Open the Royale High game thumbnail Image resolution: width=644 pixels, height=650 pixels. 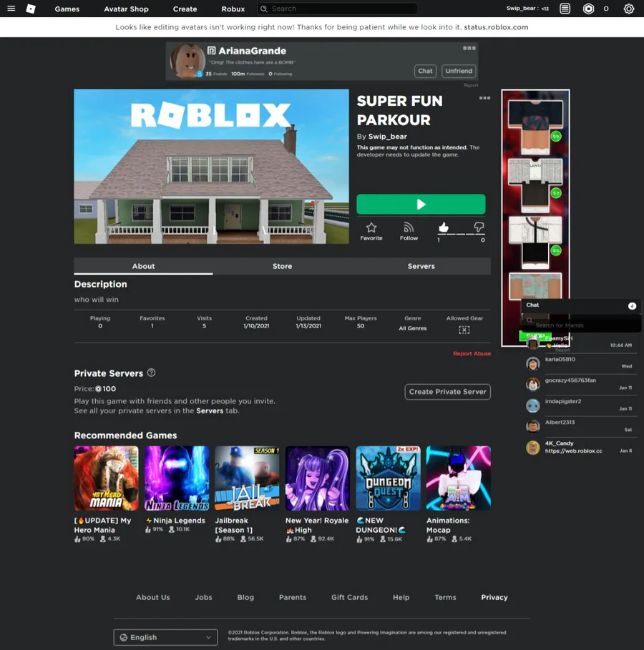click(318, 478)
